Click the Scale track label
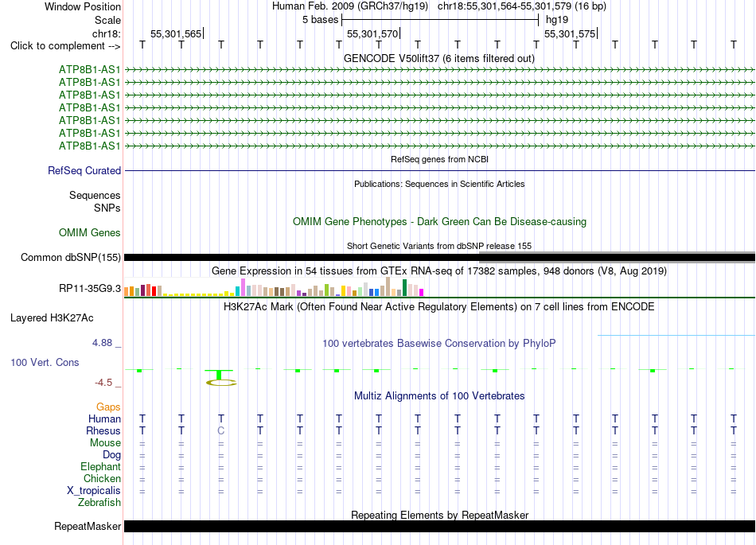The height and width of the screenshot is (545, 756). 107,20
